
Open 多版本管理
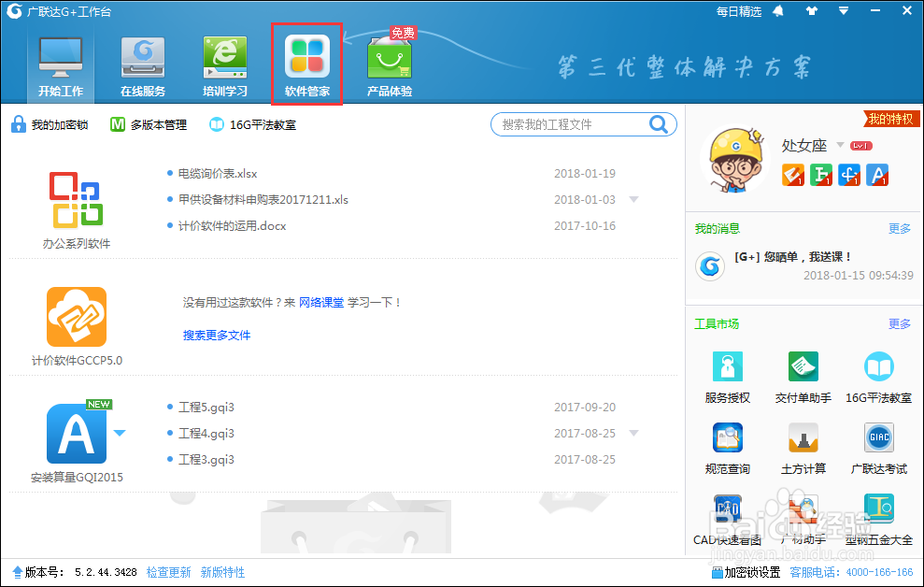click(149, 124)
